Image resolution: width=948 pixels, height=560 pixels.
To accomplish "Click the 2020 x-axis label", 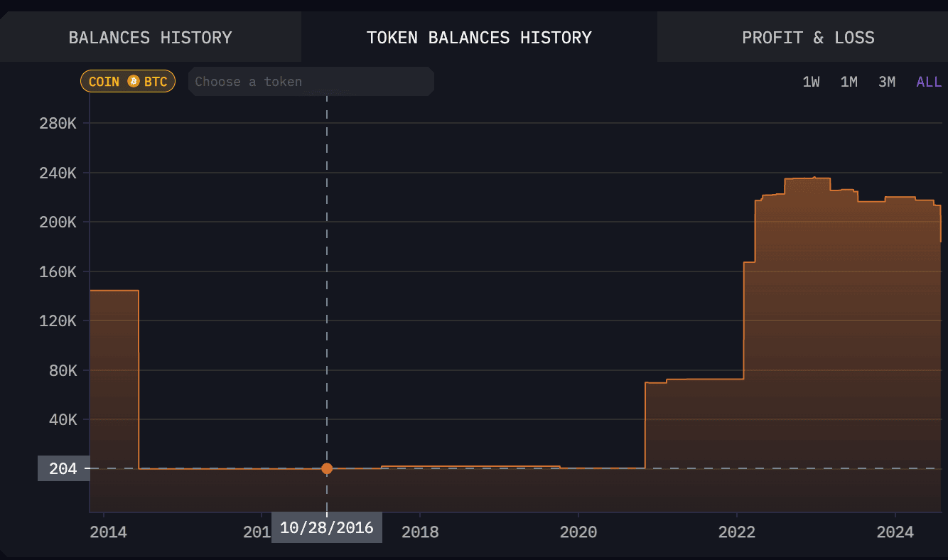I will pyautogui.click(x=578, y=532).
